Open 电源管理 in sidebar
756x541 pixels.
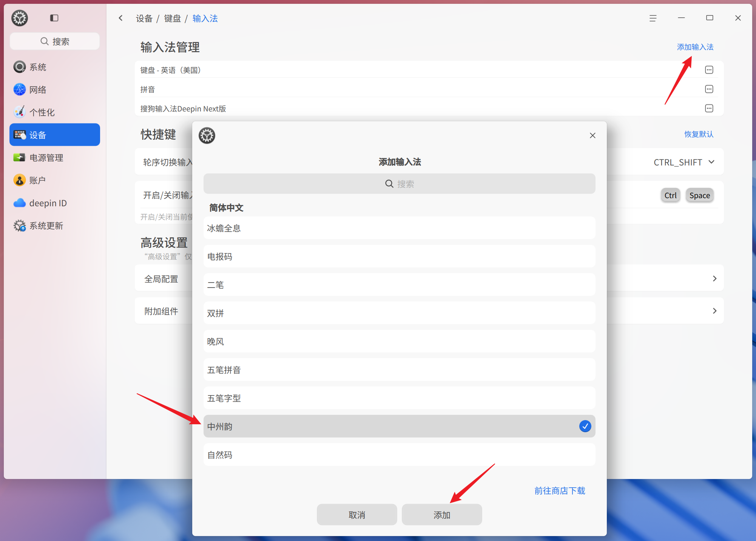tap(55, 158)
